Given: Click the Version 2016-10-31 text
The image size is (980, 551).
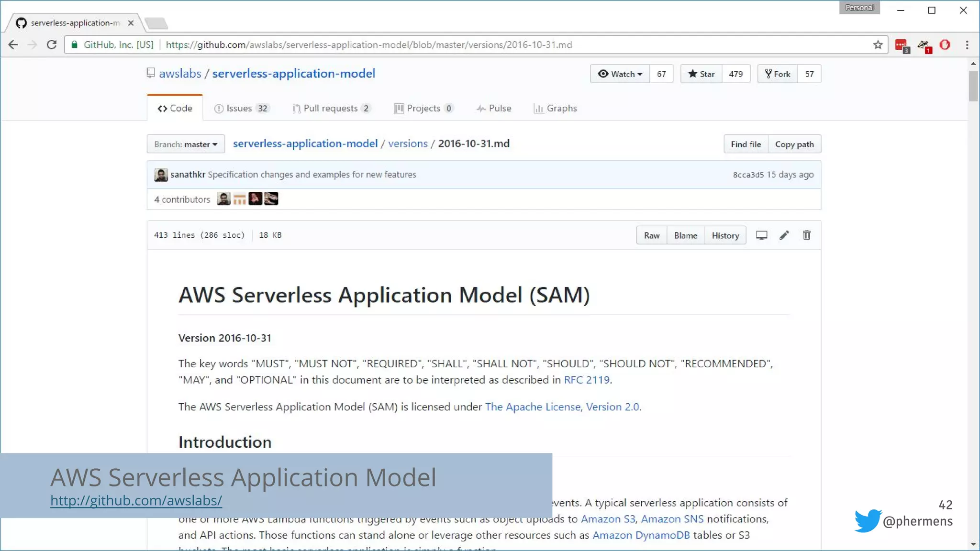Looking at the screenshot, I should pos(225,338).
